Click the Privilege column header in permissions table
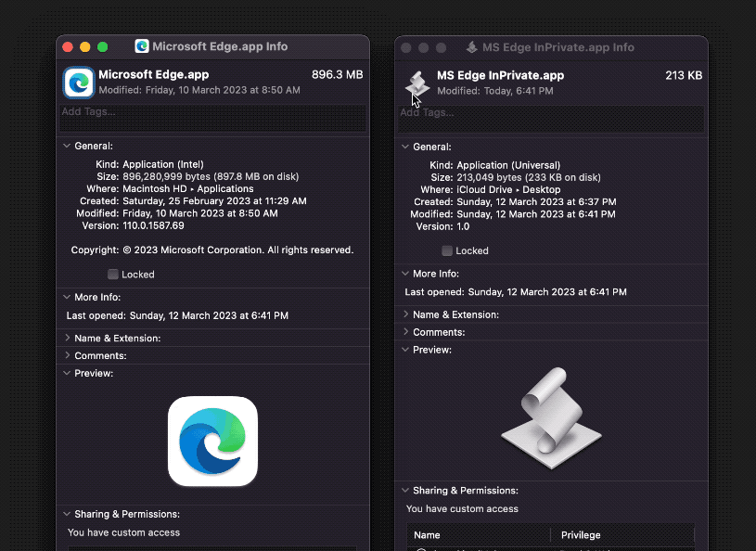This screenshot has height=551, width=756. point(581,535)
